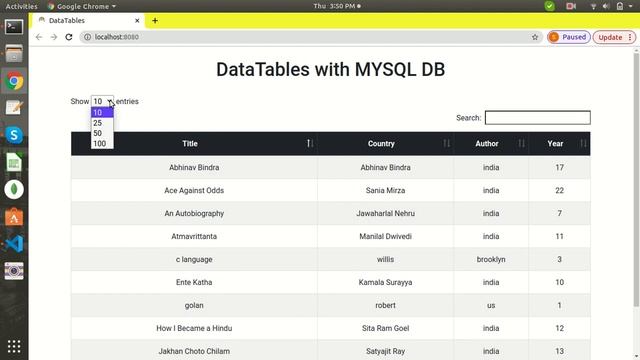Launch Visual Studio Code from dock
This screenshot has height=360, width=640.
pyautogui.click(x=14, y=244)
